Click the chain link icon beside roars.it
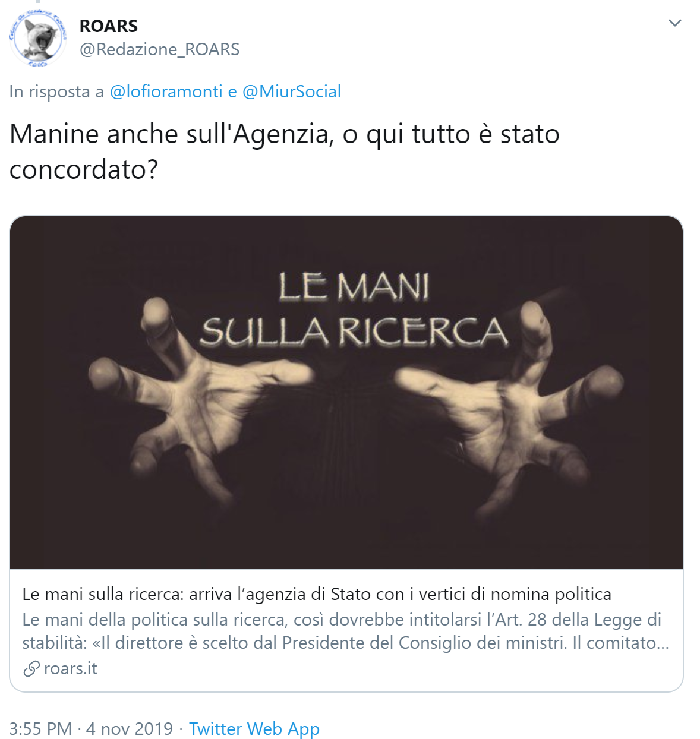700x739 pixels. (x=31, y=669)
